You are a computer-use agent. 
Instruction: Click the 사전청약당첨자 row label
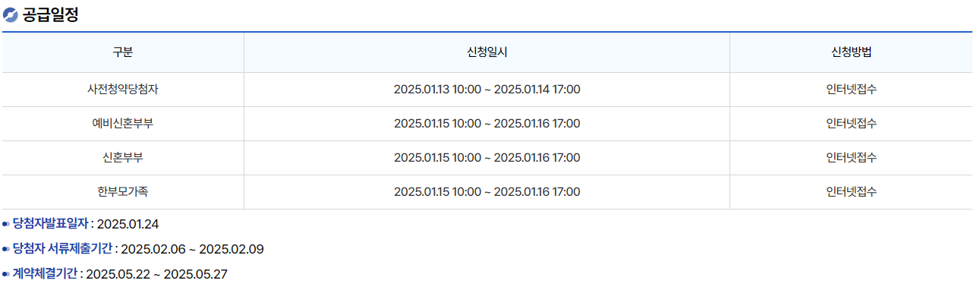click(123, 90)
